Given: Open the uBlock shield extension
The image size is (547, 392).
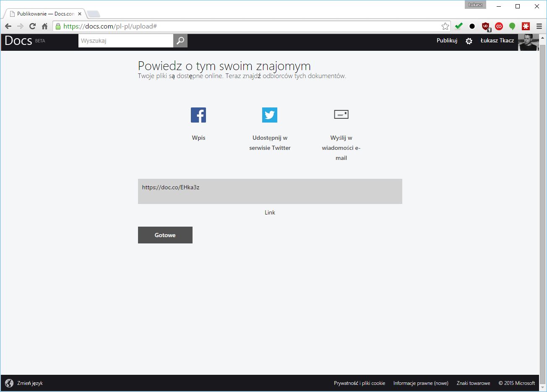Looking at the screenshot, I should point(486,27).
